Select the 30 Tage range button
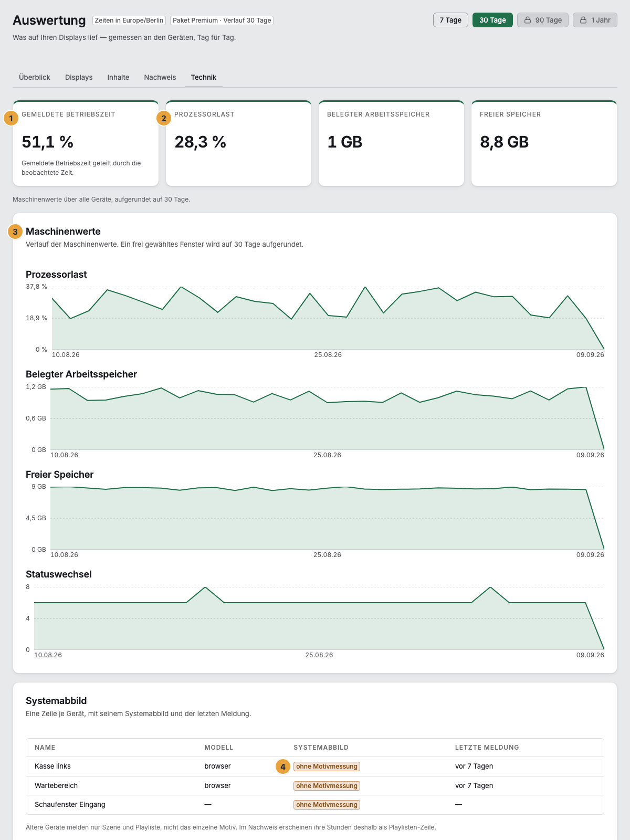The image size is (630, 840). 492,20
